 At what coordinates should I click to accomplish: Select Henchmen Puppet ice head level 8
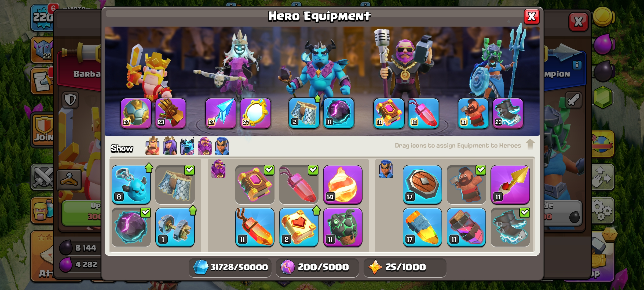point(131,184)
